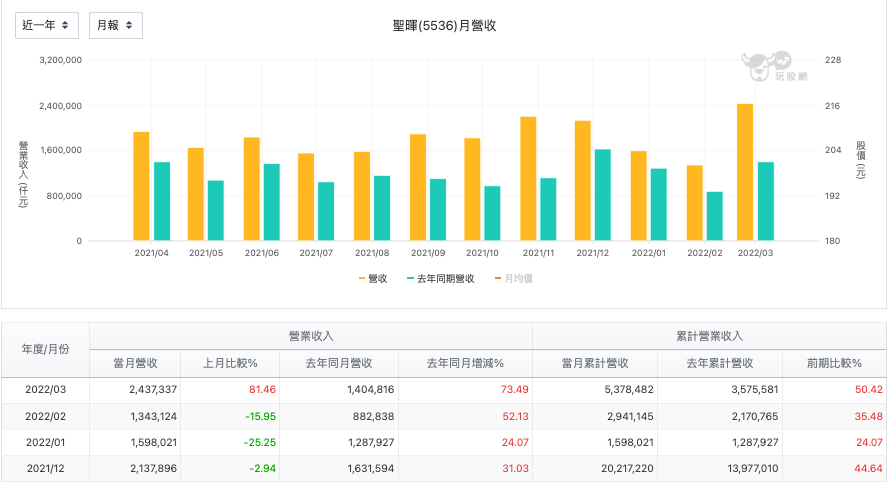Select the orange revenue bar for 2021/11
Image resolution: width=888 pixels, height=482 pixels.
(528, 179)
